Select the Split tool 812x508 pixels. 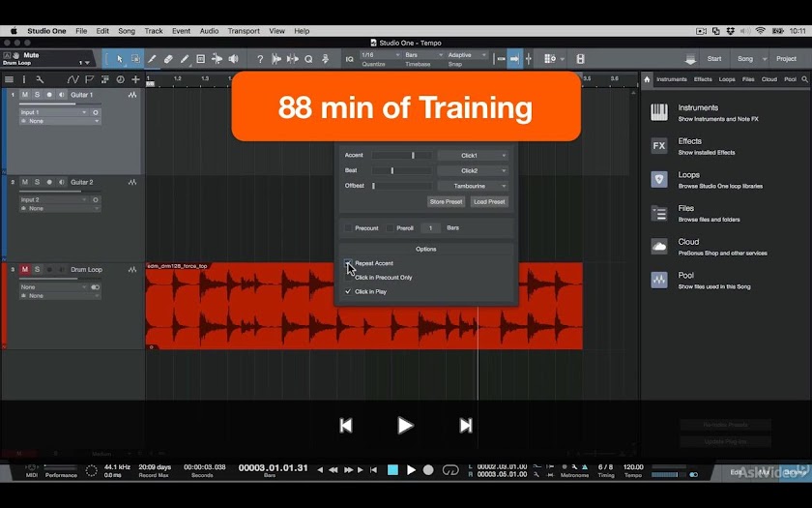(x=152, y=59)
